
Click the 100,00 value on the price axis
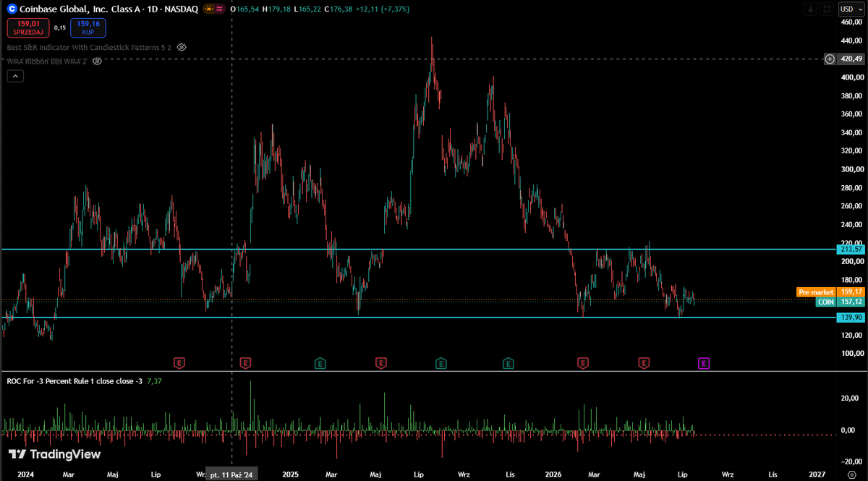click(851, 354)
